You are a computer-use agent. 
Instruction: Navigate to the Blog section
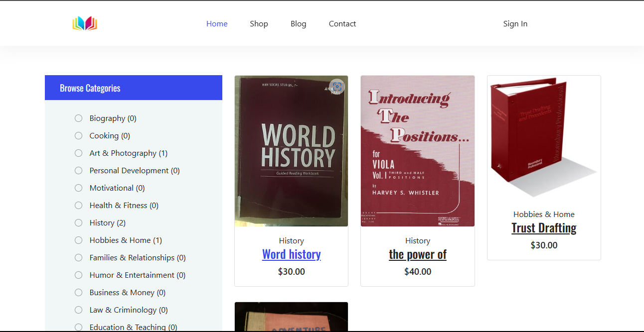[298, 23]
